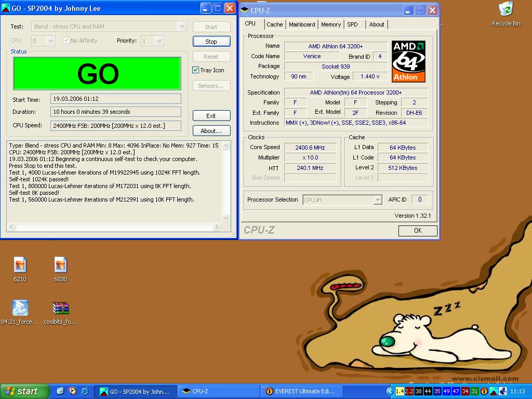This screenshot has width=532, height=399.
Task: Click the log scroll down arrow
Action: click(226, 218)
